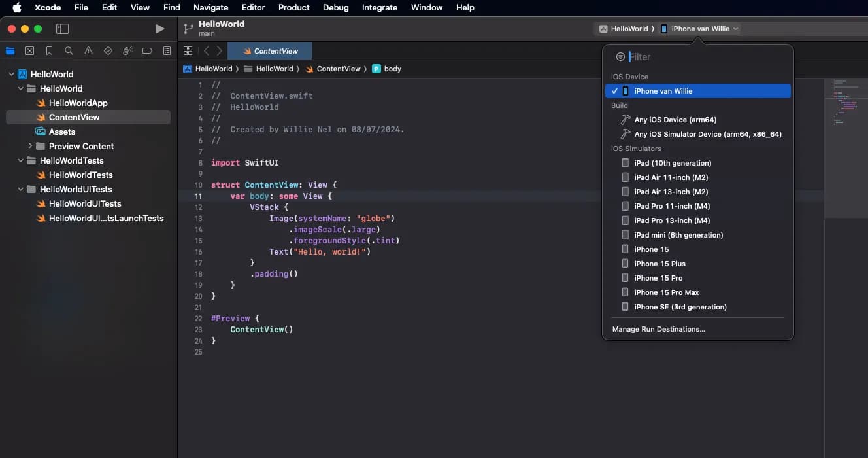
Task: Open the Issue navigator
Action: [88, 51]
